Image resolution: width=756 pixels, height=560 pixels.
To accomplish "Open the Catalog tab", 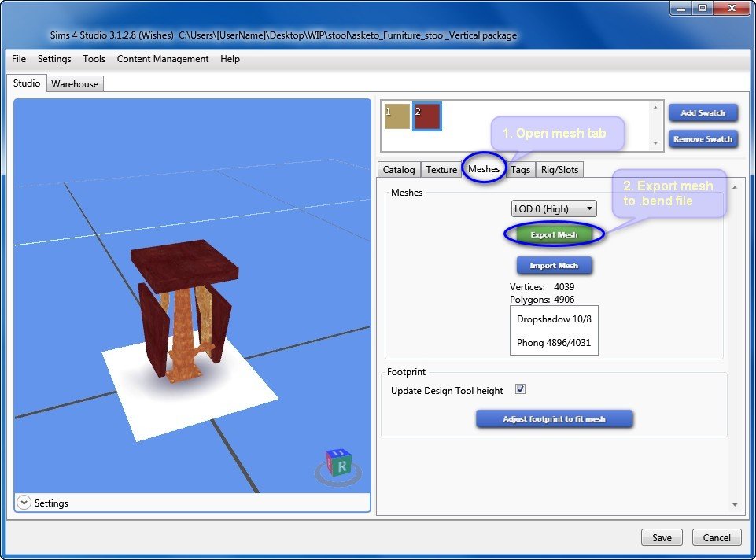I will tap(399, 170).
